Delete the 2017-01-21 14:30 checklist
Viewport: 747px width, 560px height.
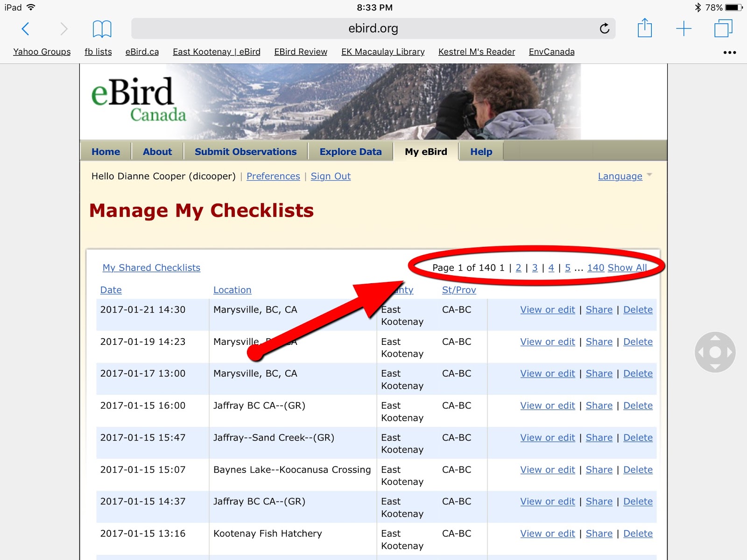tap(638, 310)
